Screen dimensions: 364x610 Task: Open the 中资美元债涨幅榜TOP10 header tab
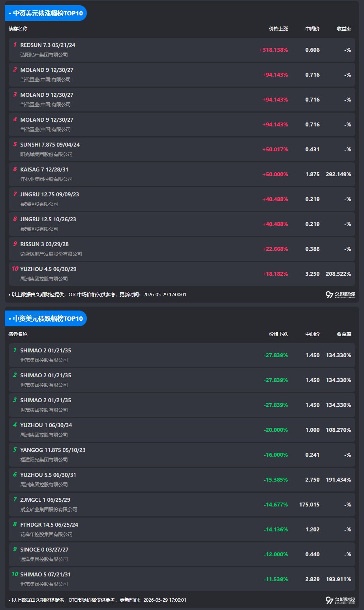click(46, 13)
